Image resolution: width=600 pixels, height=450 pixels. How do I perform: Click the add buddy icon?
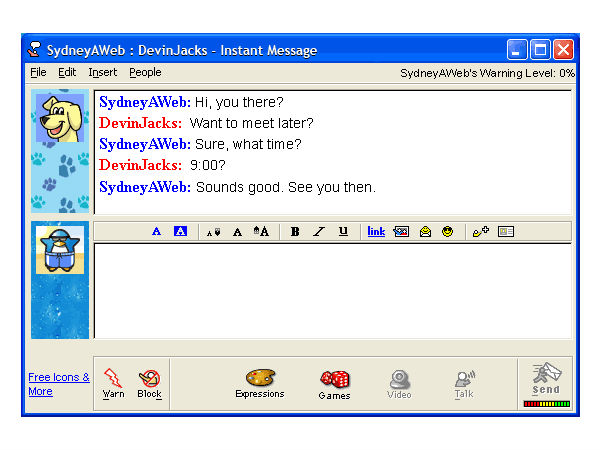pyautogui.click(x=481, y=232)
